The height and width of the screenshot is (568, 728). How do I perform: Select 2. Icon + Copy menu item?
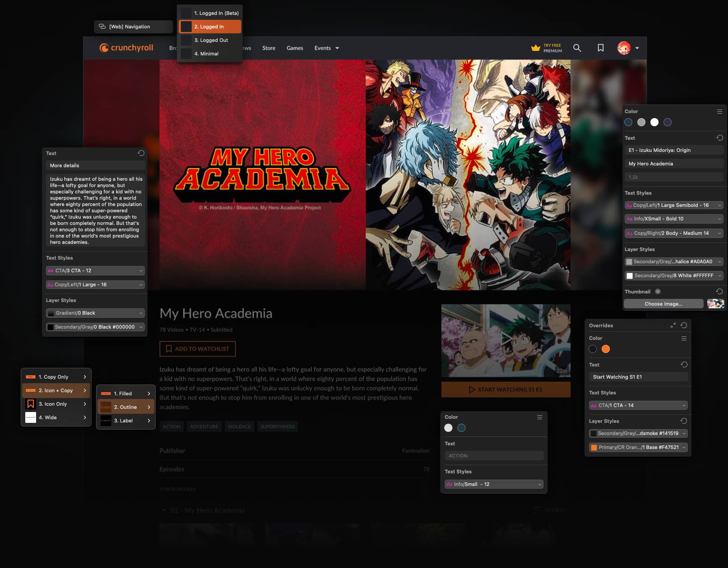(x=56, y=390)
